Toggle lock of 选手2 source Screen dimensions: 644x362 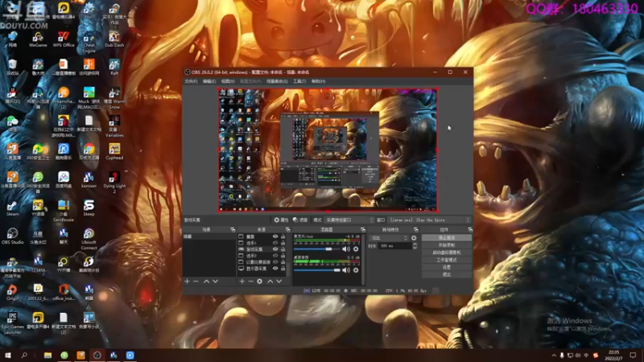click(x=283, y=256)
